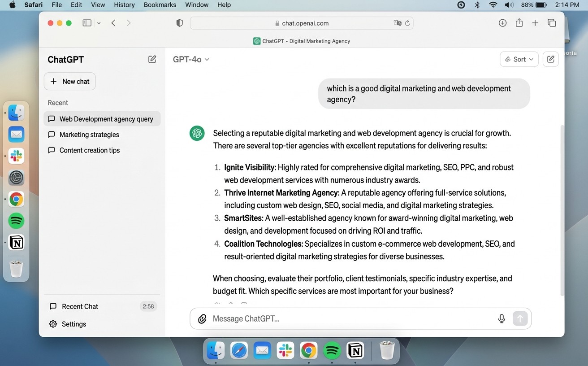The height and width of the screenshot is (366, 588).
Task: Click the new chat pencil icon beside ChatGPT title
Action: click(152, 59)
